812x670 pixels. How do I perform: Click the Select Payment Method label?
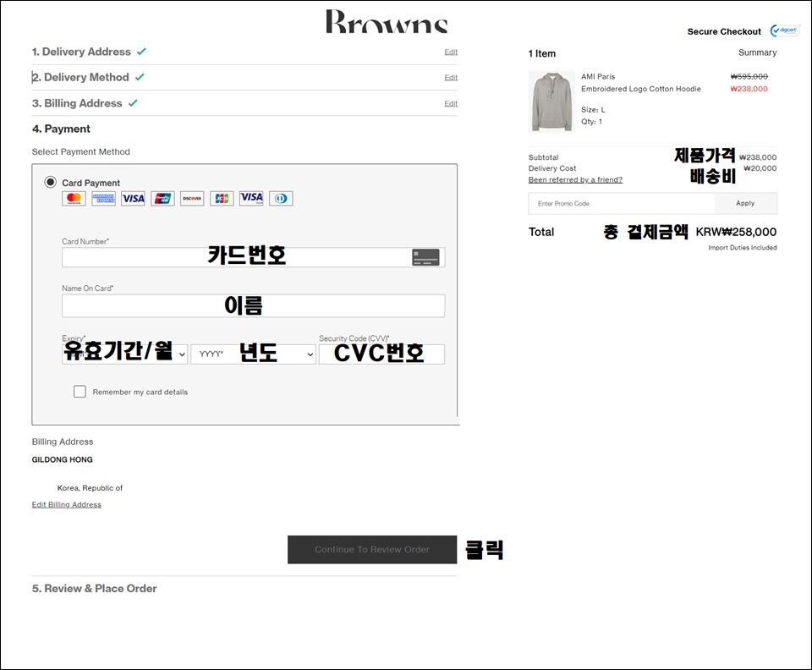point(81,151)
